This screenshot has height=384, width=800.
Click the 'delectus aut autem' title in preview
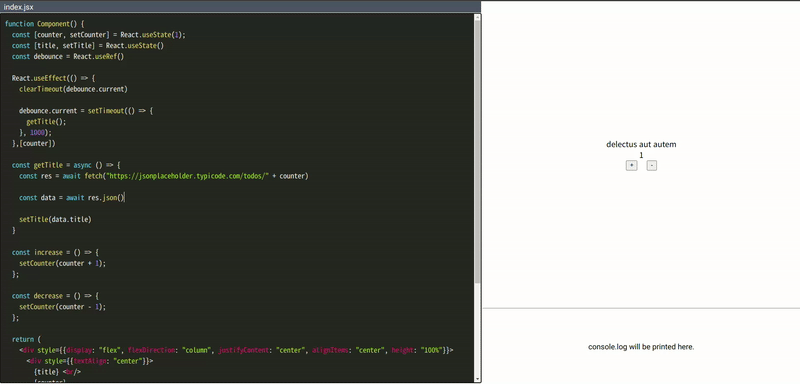pyautogui.click(x=641, y=144)
